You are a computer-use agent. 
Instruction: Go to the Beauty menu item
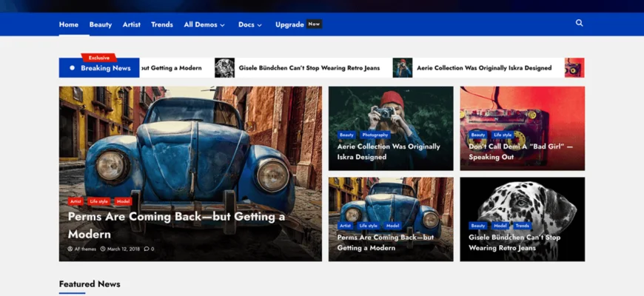pos(101,24)
